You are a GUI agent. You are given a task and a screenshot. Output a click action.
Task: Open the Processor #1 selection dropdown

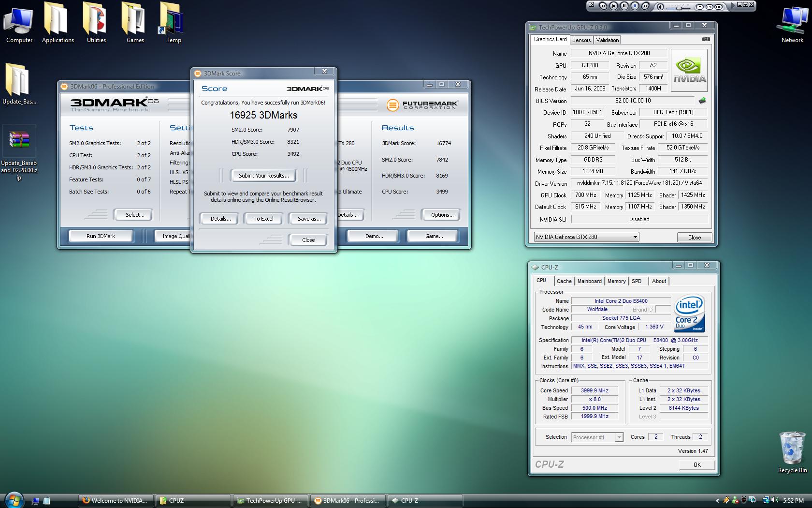click(x=619, y=437)
